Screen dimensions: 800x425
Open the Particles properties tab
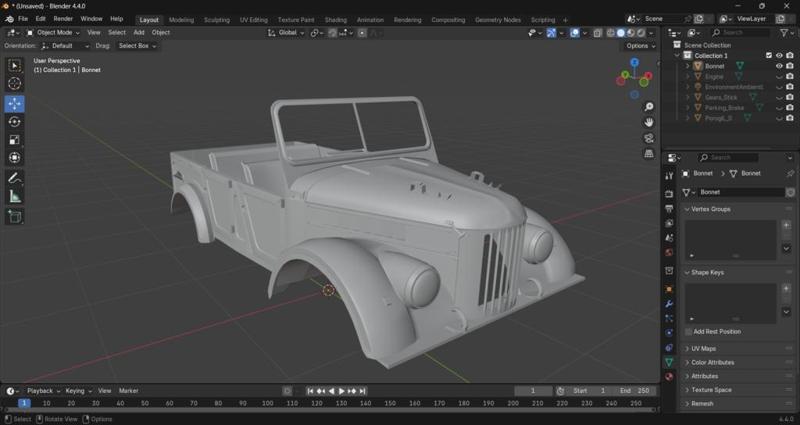click(669, 318)
